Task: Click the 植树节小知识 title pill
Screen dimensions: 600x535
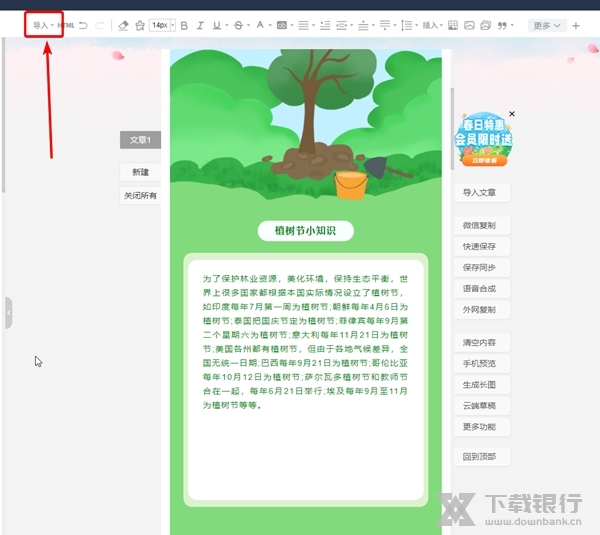Action: pyautogui.click(x=305, y=231)
